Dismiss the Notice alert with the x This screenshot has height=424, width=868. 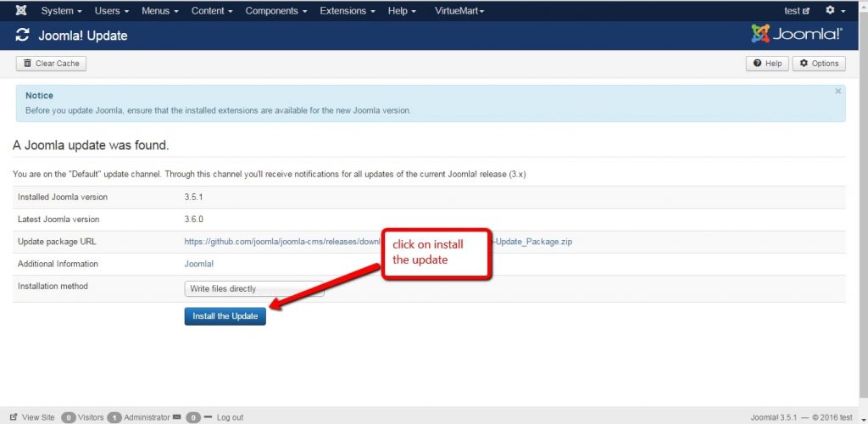pos(837,91)
